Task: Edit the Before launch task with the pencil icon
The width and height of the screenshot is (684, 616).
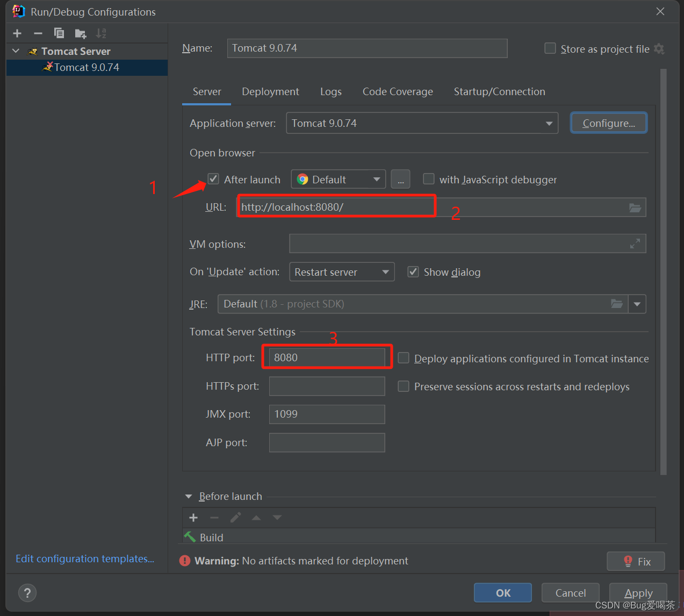Action: (235, 518)
